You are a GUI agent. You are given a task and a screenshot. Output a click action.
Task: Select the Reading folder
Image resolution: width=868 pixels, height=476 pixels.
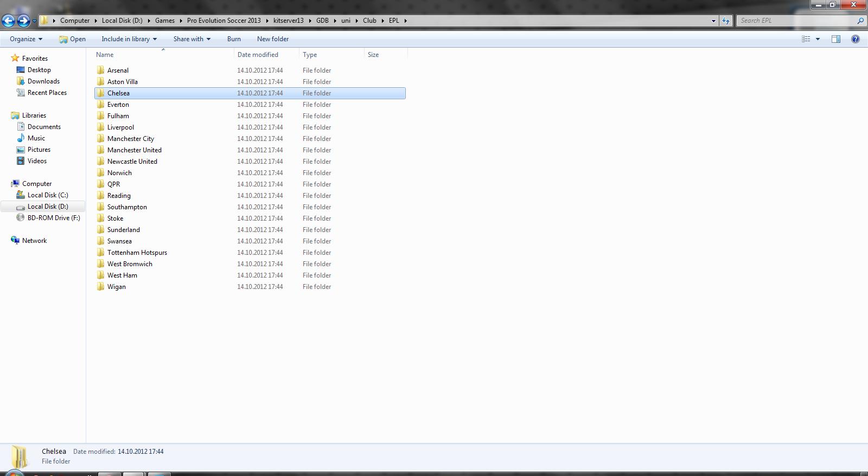(x=250, y=196)
